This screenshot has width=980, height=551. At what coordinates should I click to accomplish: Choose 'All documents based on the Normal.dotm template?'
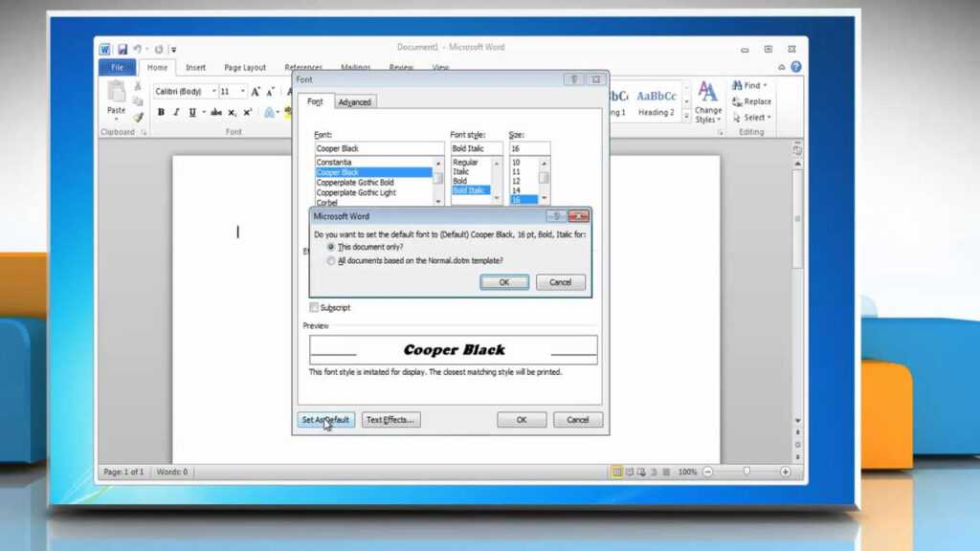[331, 259]
